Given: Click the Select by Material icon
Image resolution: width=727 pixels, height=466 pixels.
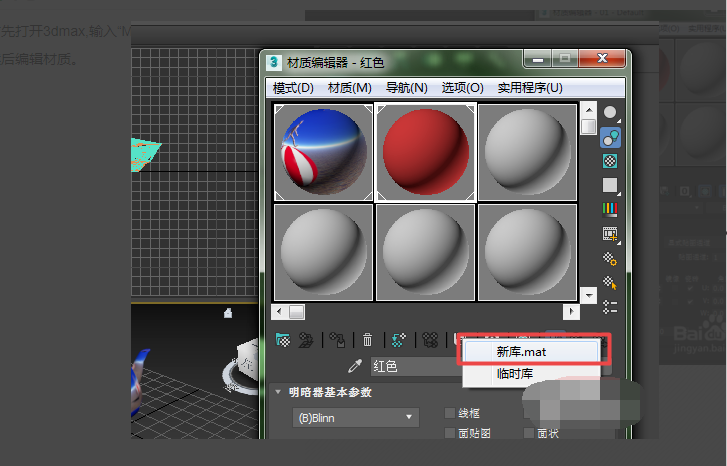Looking at the screenshot, I should pos(610,282).
